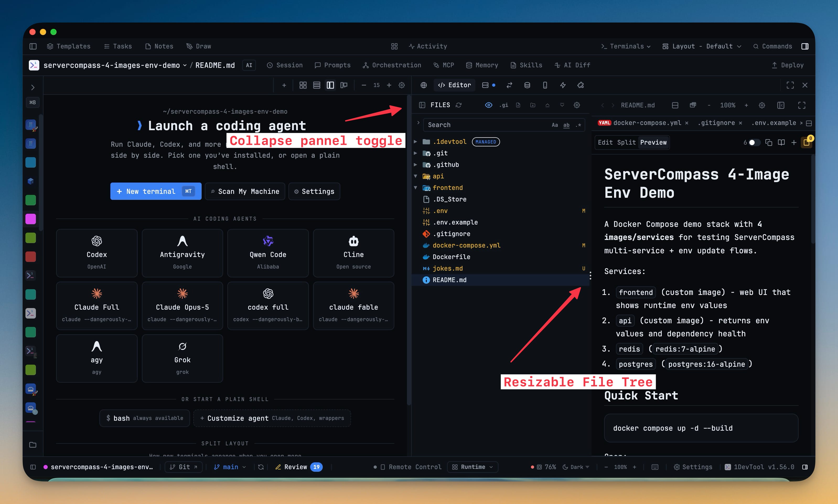Viewport: 838px width, 504px height.
Task: Click the sync icon beside the main branch
Action: 261,467
